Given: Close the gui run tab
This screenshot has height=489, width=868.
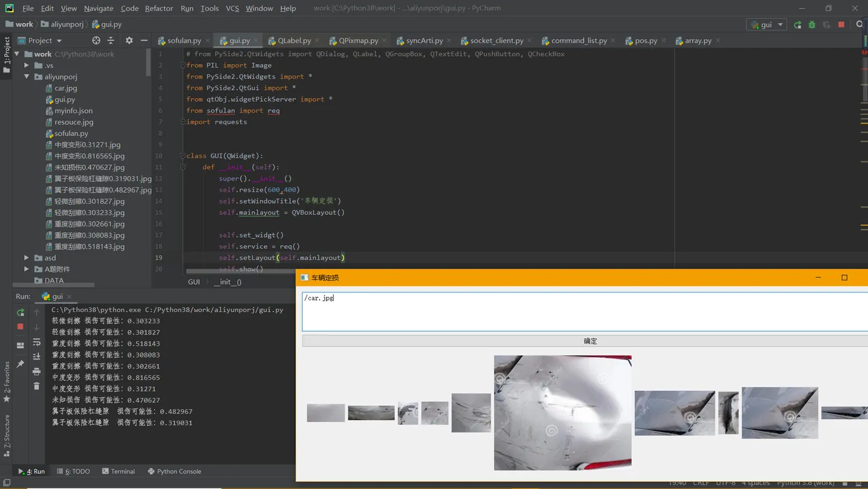Looking at the screenshot, I should [69, 297].
